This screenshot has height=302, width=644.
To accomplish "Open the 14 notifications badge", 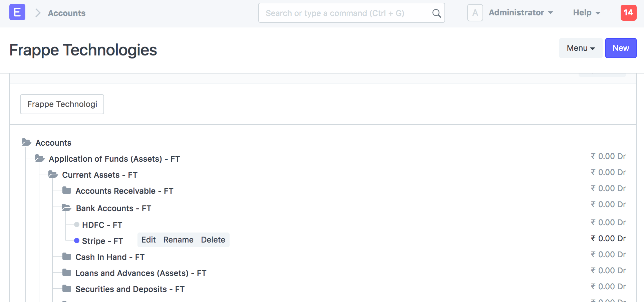I will tap(628, 13).
